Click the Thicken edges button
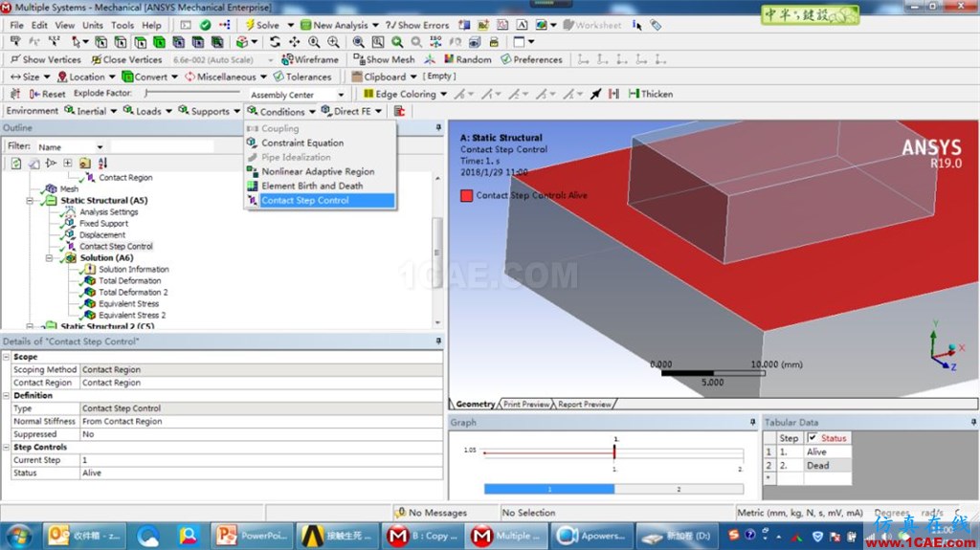 (651, 94)
